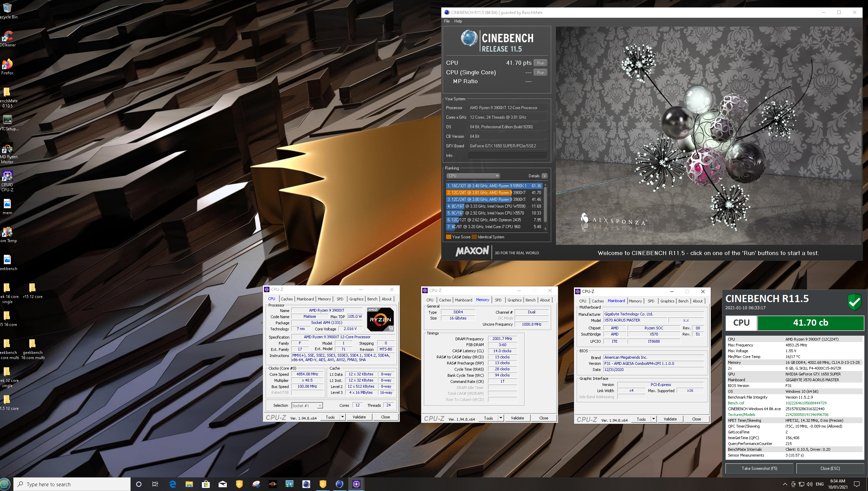
Task: Open Bench tab in CPU-Z CPU window
Action: tap(372, 299)
